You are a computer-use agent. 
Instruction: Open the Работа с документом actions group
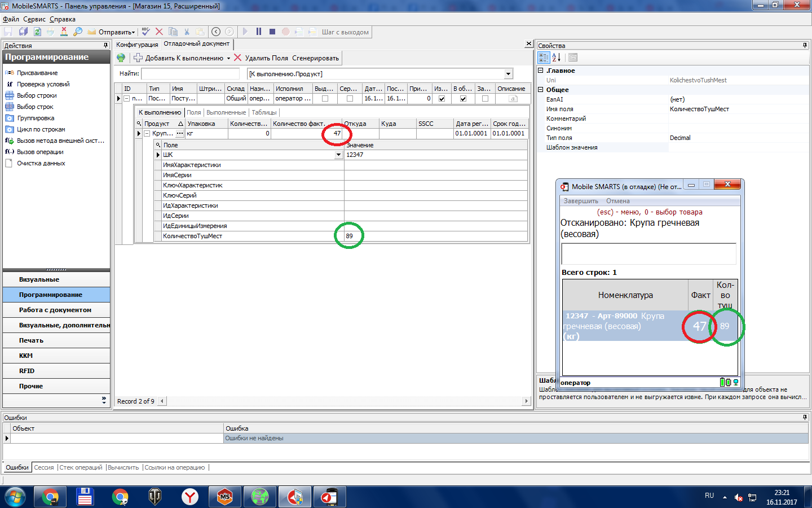56,310
